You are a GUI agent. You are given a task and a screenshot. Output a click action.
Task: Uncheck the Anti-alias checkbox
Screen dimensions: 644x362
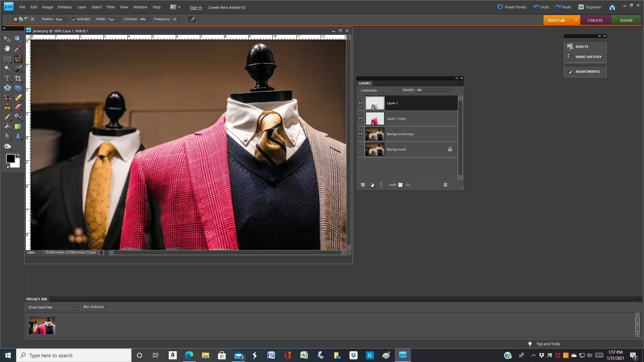point(74,19)
